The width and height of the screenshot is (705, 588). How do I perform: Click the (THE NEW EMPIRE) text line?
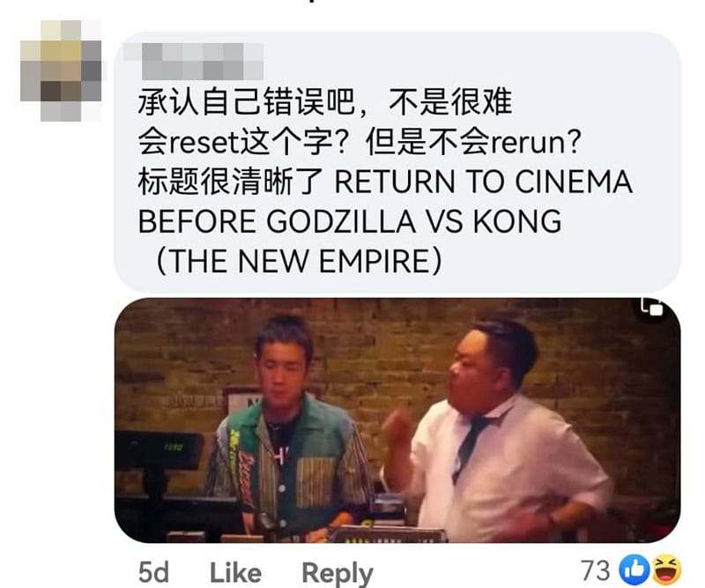[x=299, y=261]
